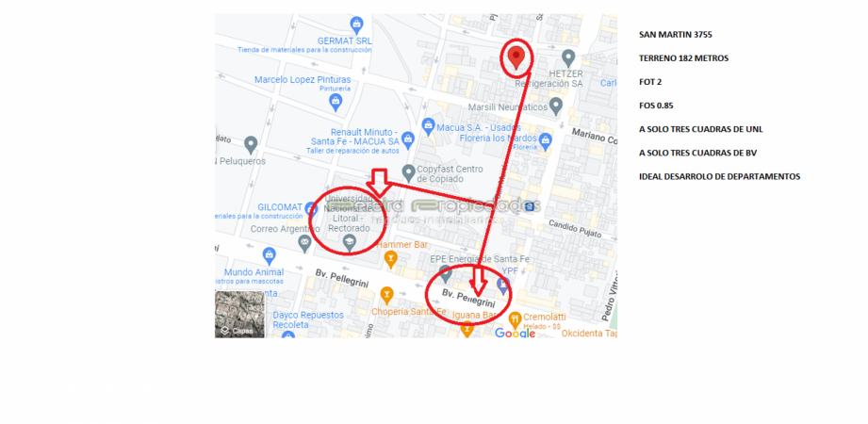The width and height of the screenshot is (868, 424).
Task: Select the GERMAT SRL shop pin
Action: (357, 24)
